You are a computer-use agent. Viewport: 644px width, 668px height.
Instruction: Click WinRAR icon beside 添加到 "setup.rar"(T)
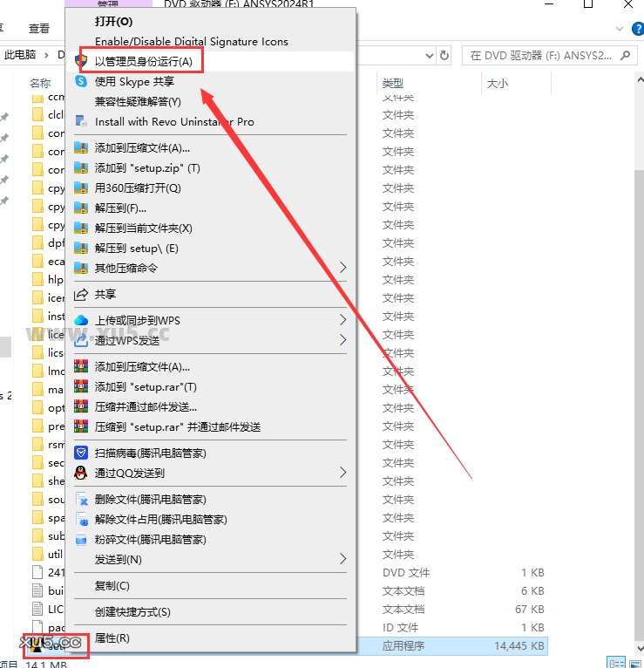point(81,387)
